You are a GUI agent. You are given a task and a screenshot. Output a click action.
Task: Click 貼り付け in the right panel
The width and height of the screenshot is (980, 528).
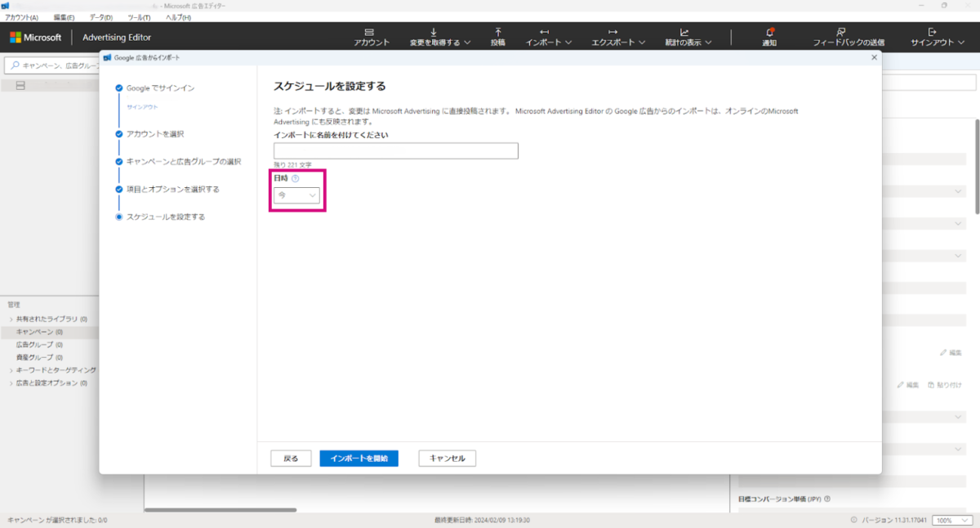coord(945,384)
